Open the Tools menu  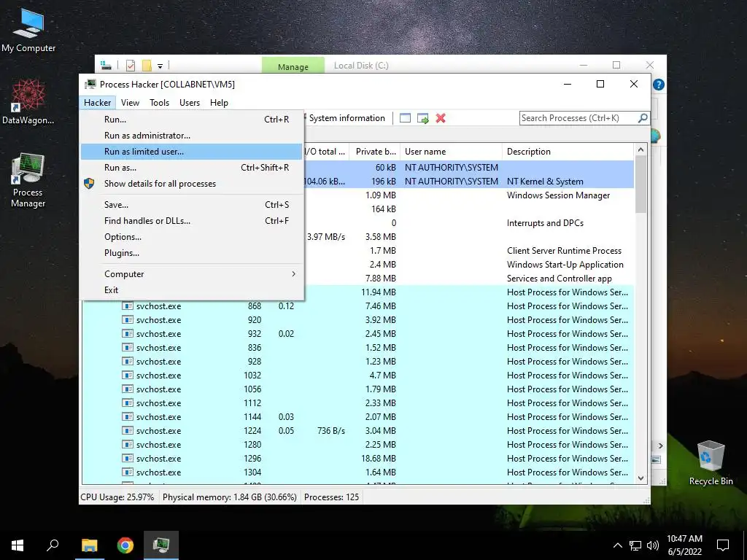pyautogui.click(x=159, y=102)
